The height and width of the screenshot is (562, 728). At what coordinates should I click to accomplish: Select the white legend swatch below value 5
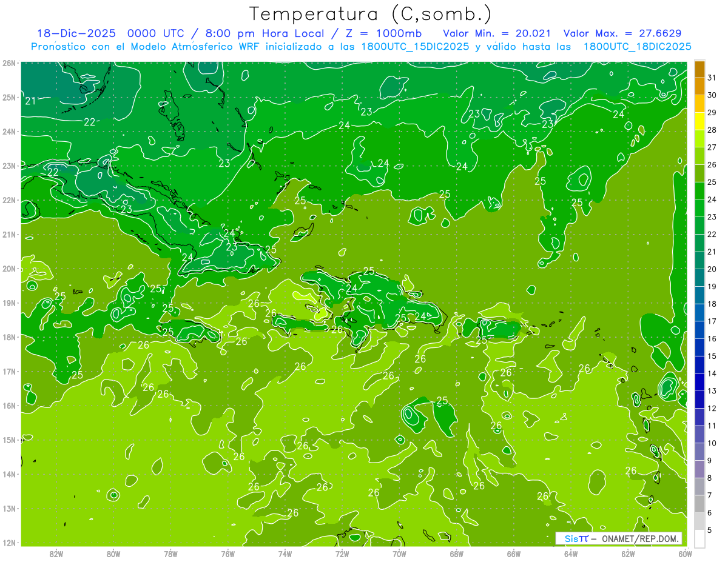(699, 538)
